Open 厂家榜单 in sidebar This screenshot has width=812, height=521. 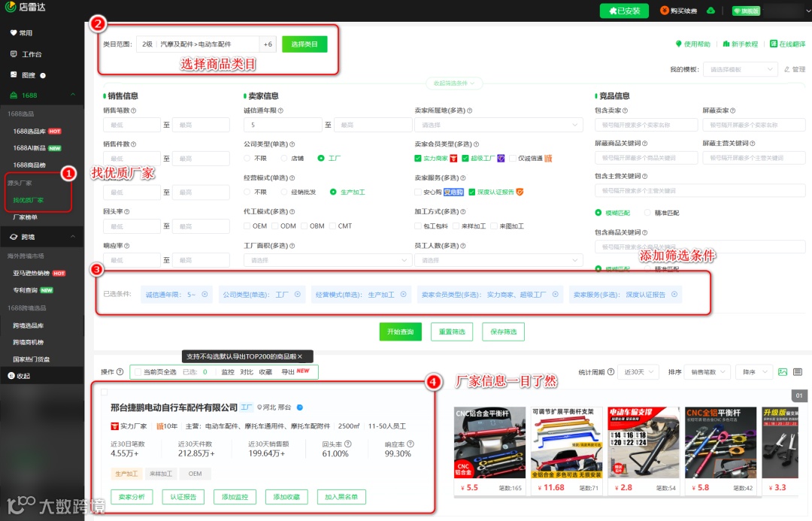[x=25, y=217]
